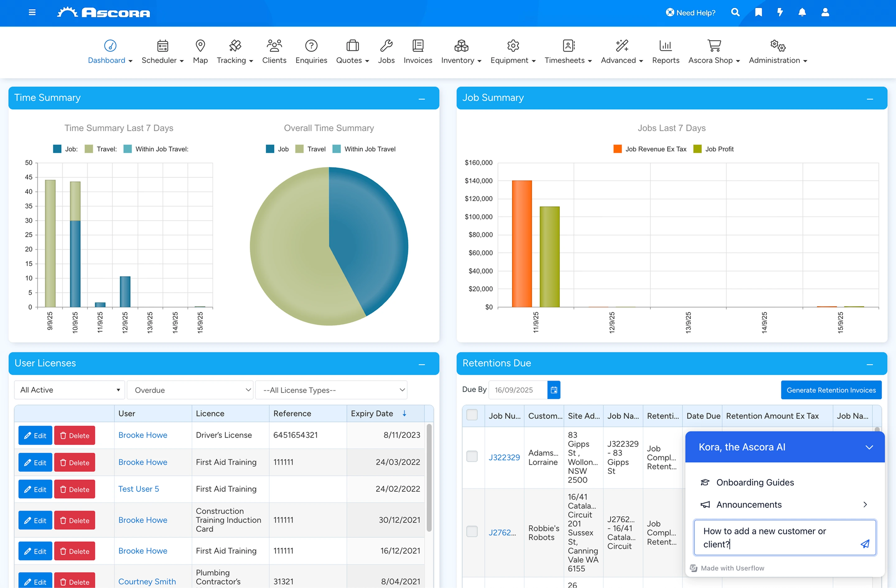Screen dimensions: 896x588
Task: Toggle the Job Revenue Ex Tax legend swatch
Action: pos(618,149)
